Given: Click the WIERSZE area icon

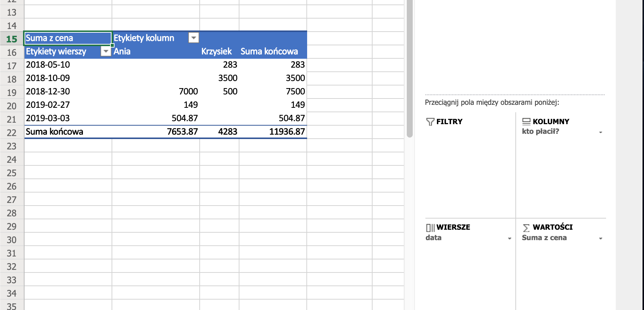Looking at the screenshot, I should 430,228.
